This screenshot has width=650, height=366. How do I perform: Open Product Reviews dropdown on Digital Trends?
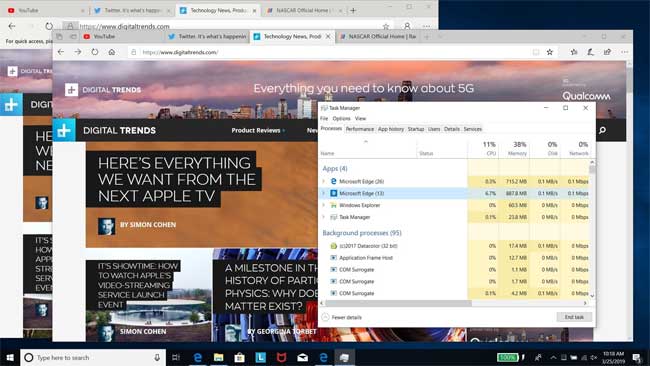pyautogui.click(x=258, y=130)
